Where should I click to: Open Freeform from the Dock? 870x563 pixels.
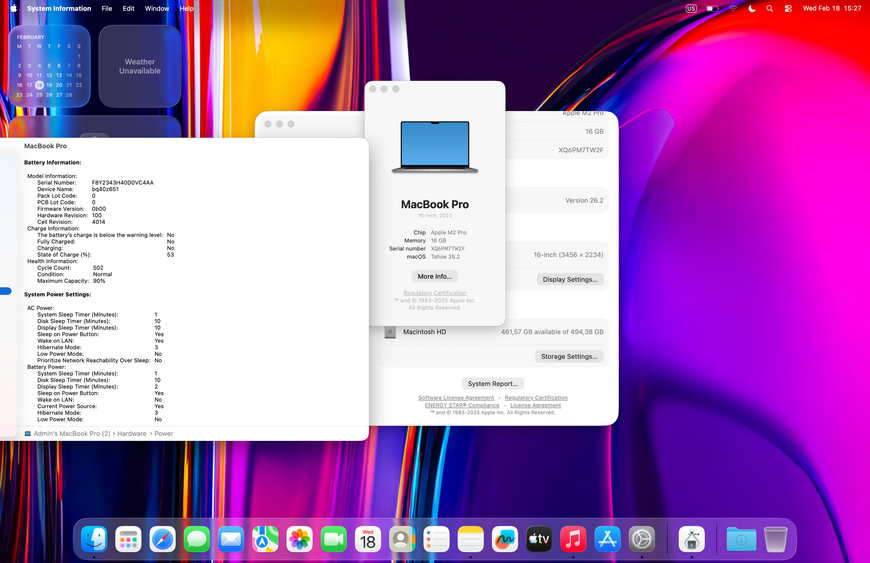pos(505,539)
